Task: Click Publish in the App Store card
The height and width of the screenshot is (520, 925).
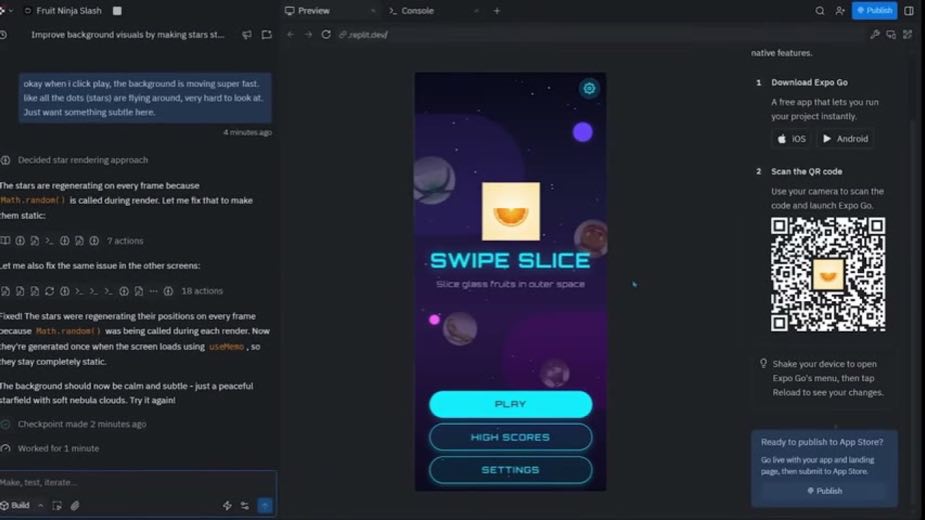Action: coord(824,491)
